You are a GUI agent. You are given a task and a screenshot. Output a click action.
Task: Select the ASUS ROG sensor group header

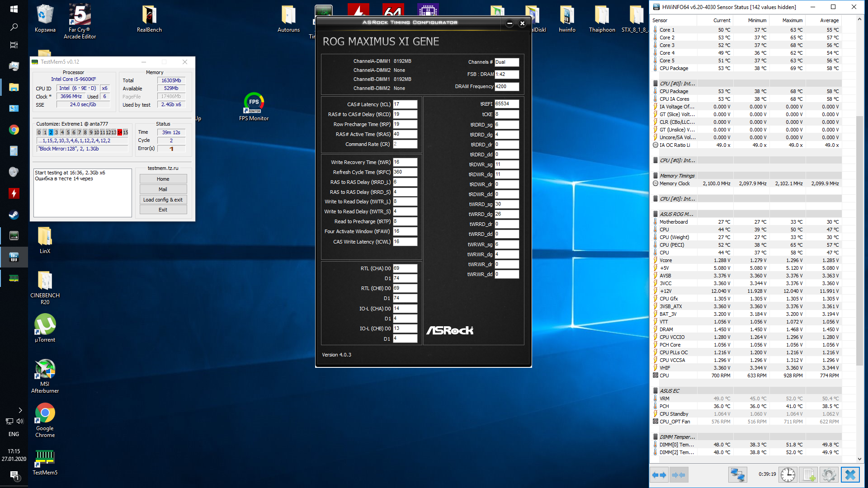click(x=676, y=214)
